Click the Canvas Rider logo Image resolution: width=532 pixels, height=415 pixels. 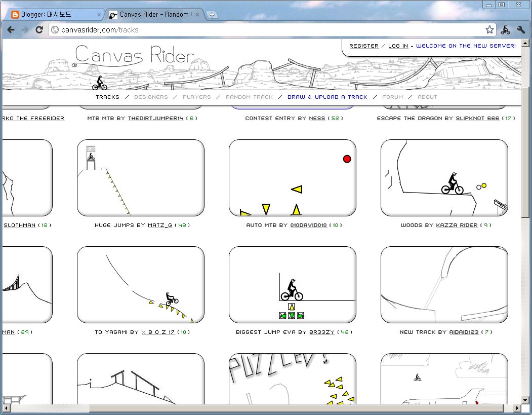tap(134, 56)
